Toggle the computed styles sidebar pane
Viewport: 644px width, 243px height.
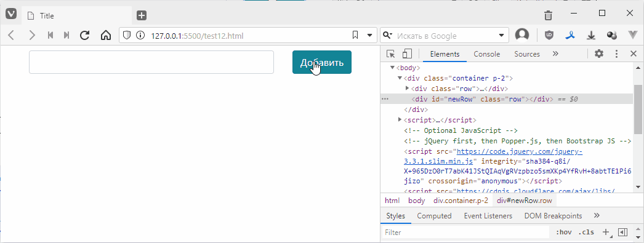pos(622,233)
